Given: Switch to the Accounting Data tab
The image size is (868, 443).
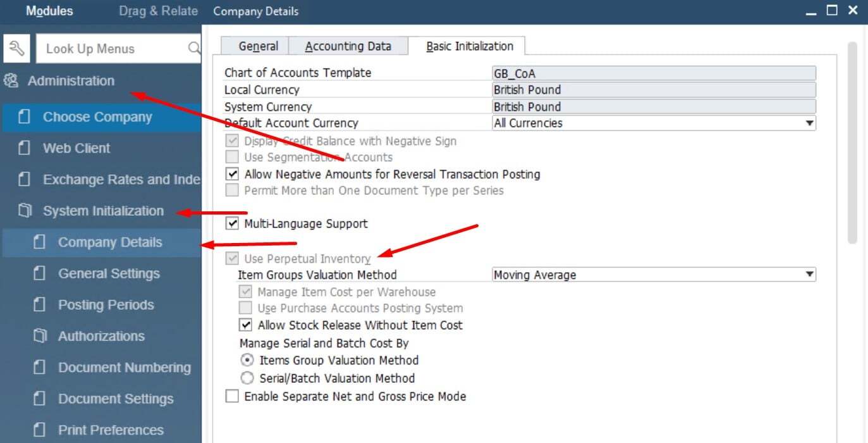Looking at the screenshot, I should pos(348,46).
